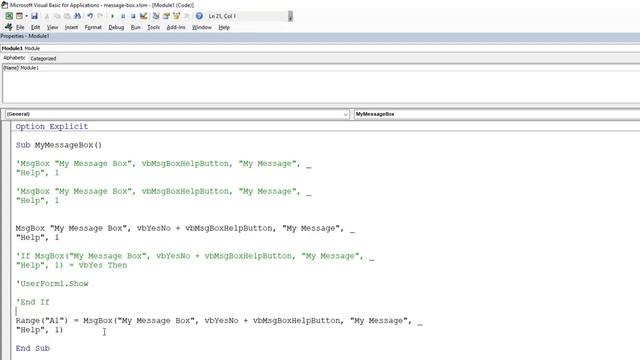Open the Debug menu

[116, 27]
